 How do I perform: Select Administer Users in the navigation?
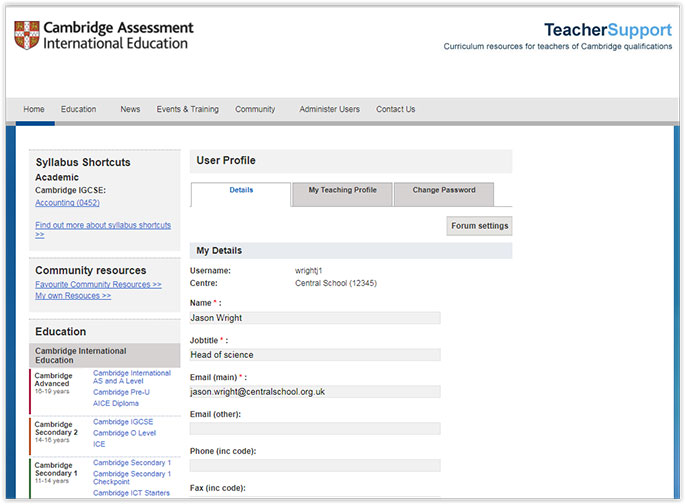pyautogui.click(x=329, y=110)
